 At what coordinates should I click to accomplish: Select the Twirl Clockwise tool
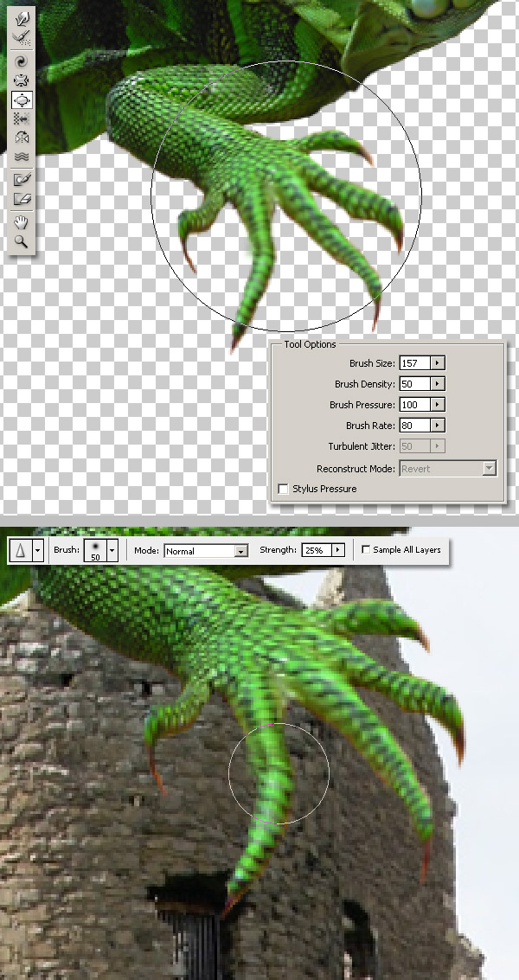pos(22,61)
